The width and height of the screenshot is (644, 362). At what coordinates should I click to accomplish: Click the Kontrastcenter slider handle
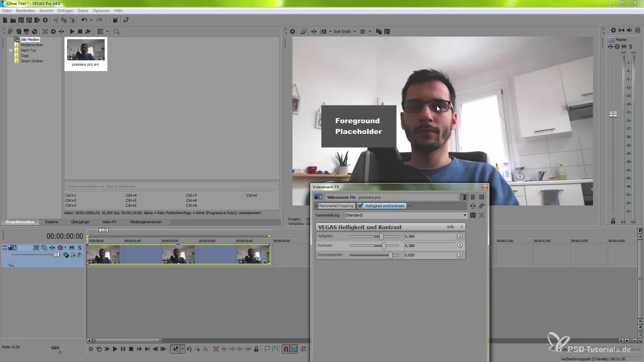coord(390,255)
